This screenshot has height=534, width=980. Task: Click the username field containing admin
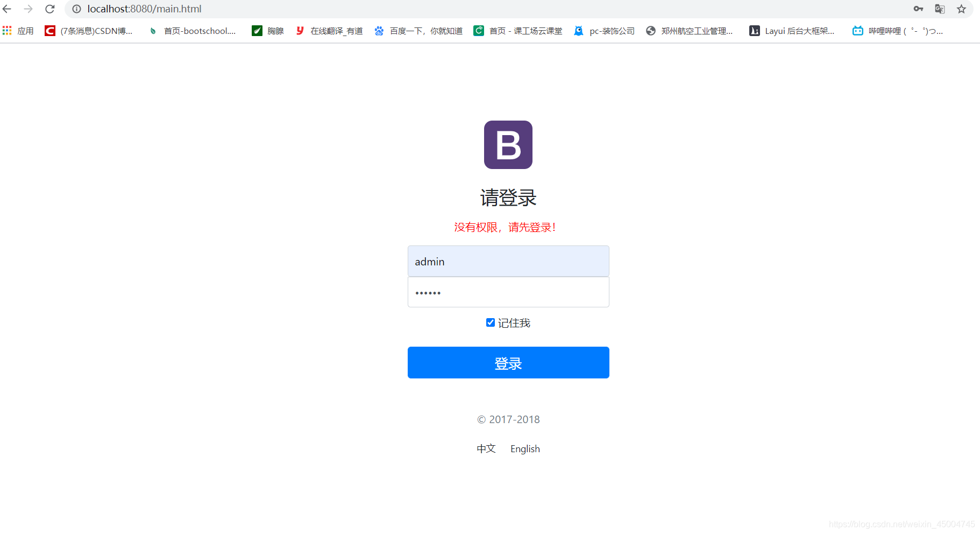click(508, 261)
